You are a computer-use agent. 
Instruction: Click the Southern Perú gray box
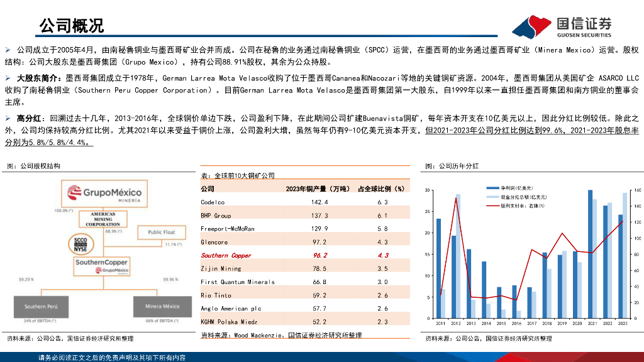(41, 307)
